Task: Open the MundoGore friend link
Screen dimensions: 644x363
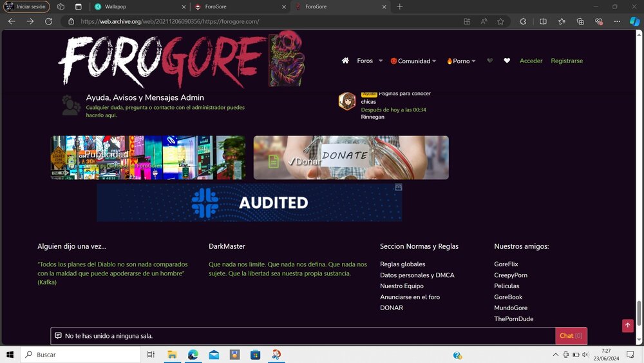Action: 511,308
